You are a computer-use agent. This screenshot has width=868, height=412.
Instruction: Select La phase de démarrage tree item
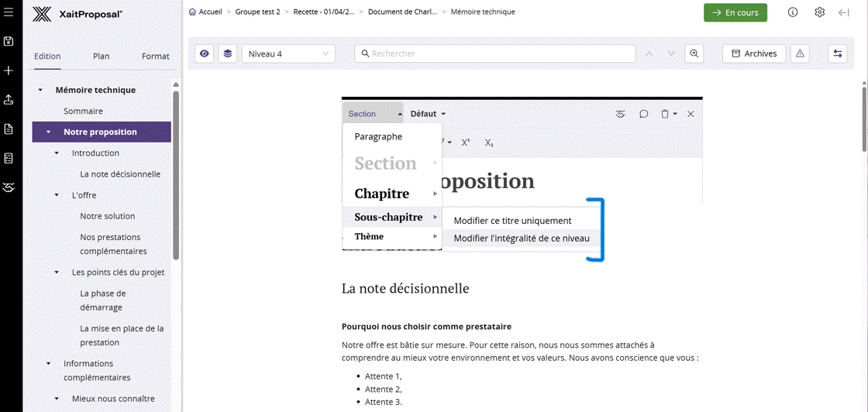click(x=103, y=300)
